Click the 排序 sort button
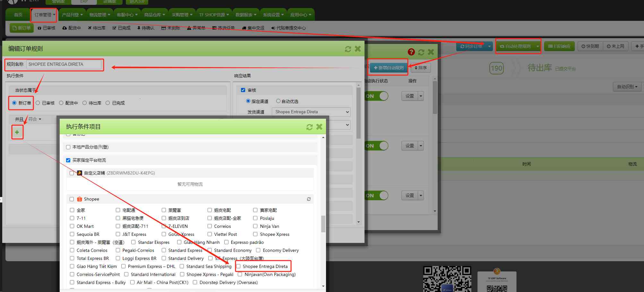The image size is (644, 292). (420, 68)
